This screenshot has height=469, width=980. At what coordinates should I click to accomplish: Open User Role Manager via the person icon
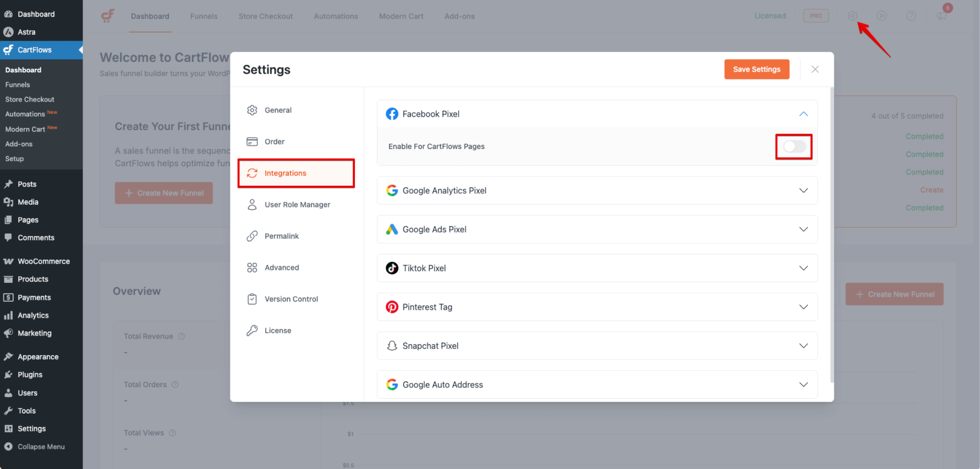[x=252, y=205]
